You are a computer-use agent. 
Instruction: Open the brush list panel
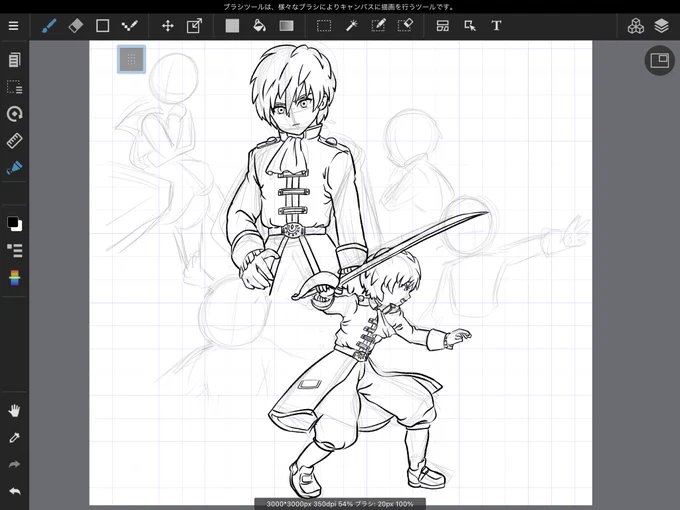[14, 250]
